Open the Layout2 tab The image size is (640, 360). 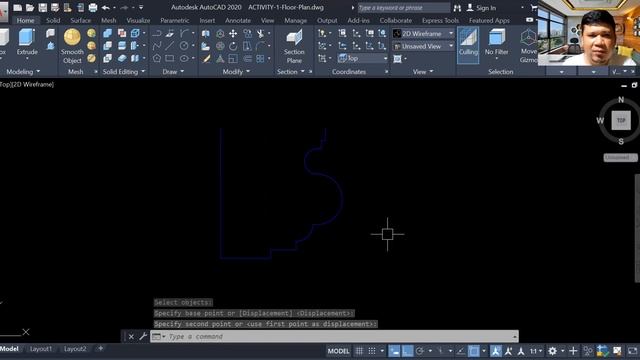click(75, 349)
